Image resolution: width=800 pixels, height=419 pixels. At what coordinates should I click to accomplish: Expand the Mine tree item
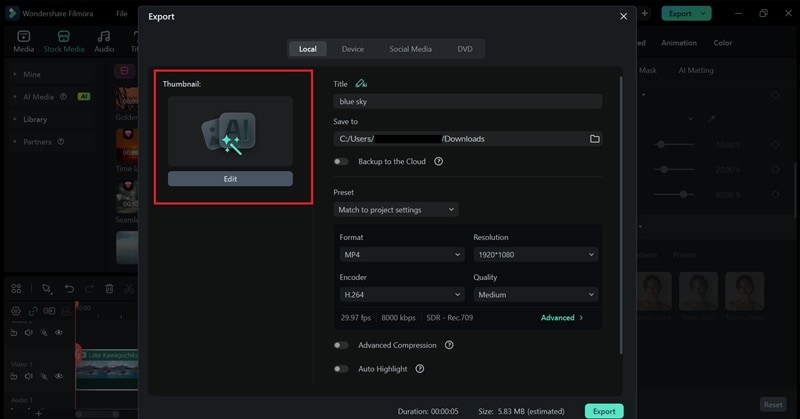15,74
